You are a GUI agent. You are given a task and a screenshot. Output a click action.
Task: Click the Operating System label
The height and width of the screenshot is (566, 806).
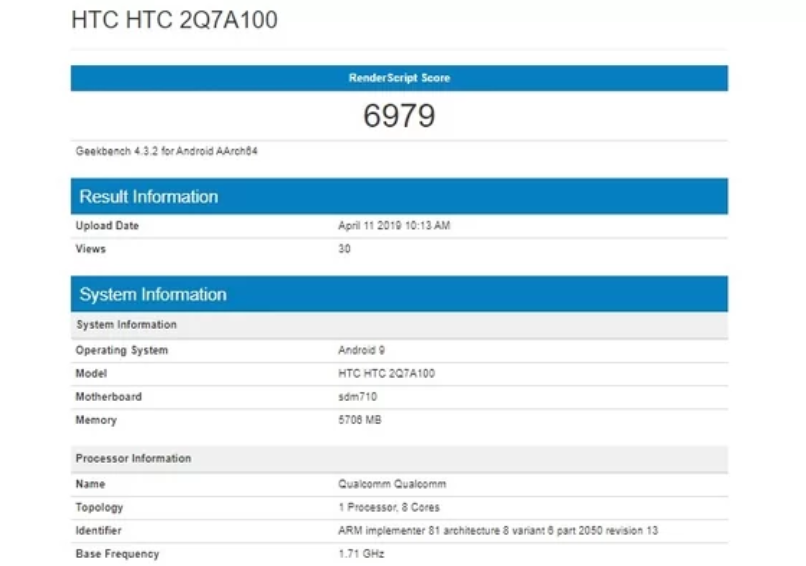122,351
